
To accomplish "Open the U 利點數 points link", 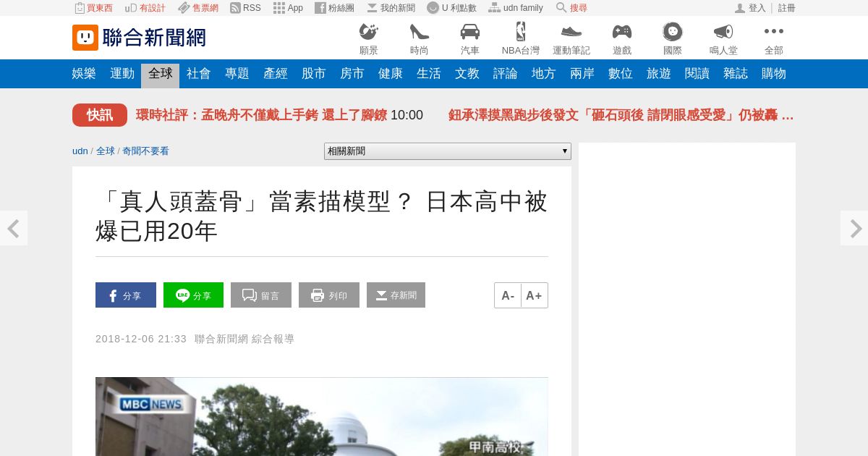I will pos(451,8).
